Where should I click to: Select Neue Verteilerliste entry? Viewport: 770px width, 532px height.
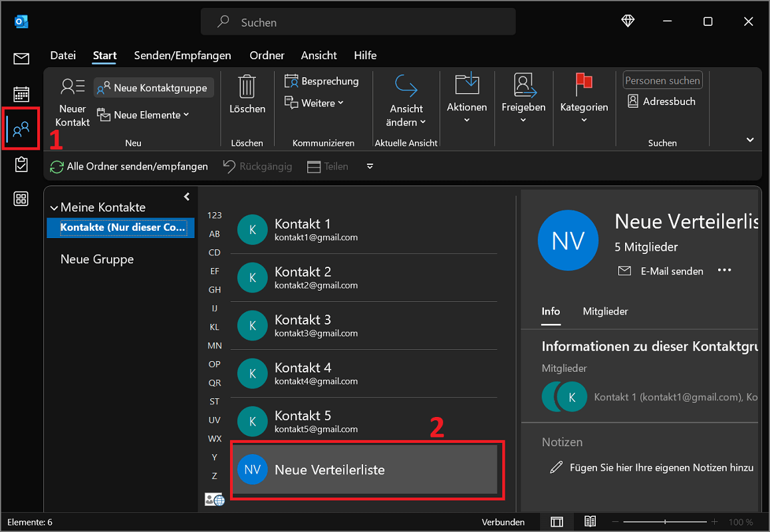click(x=364, y=469)
